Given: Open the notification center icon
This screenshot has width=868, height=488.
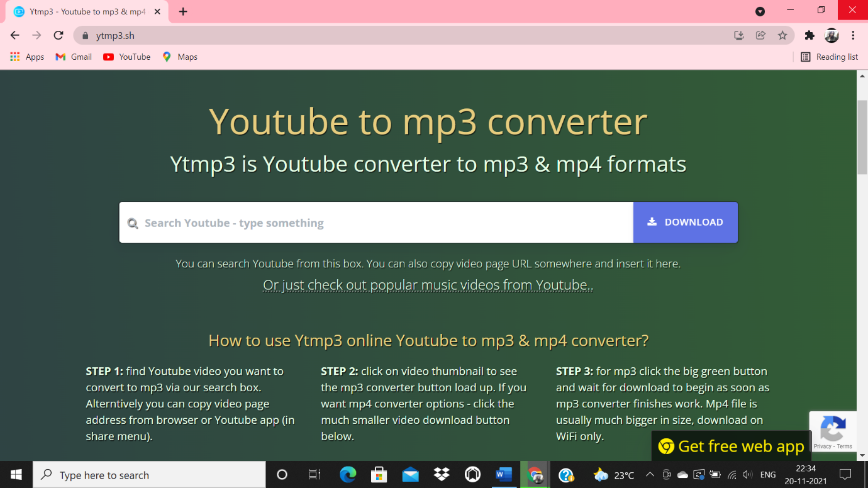Looking at the screenshot, I should pos(845,475).
